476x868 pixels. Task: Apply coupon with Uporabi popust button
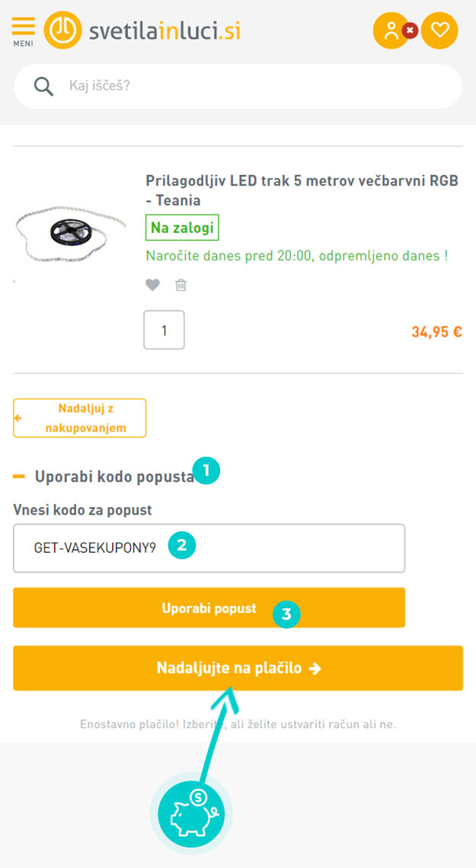pos(209,608)
